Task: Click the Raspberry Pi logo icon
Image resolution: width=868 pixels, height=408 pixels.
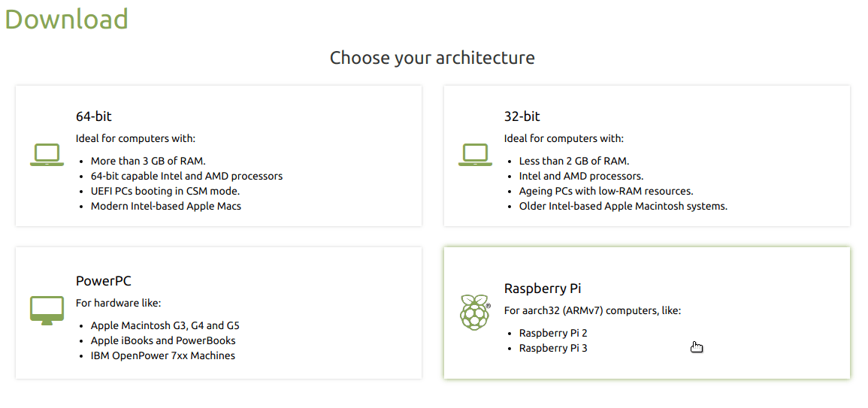Action: (x=475, y=313)
